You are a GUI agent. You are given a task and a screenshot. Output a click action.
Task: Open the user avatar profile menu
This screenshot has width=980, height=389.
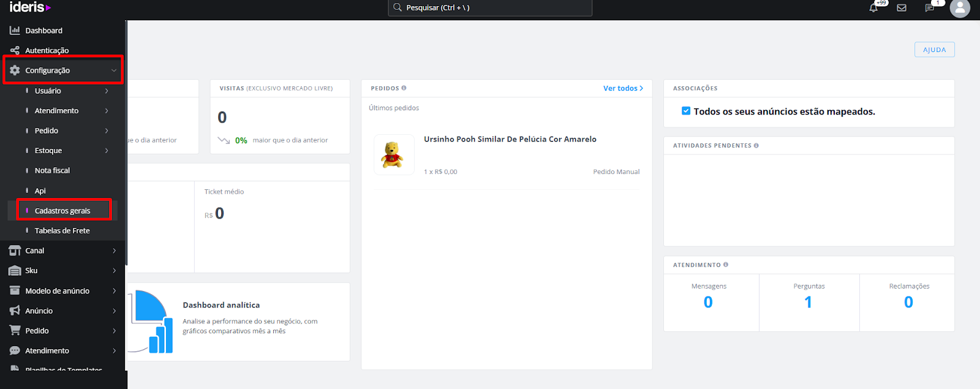(960, 8)
